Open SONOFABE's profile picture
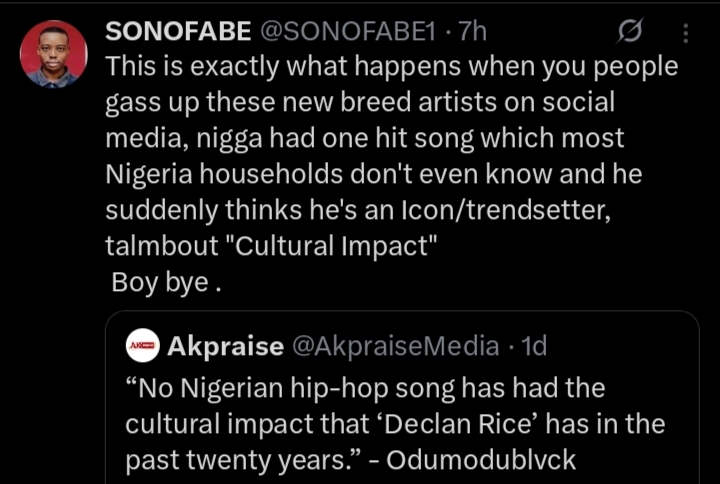720x484 pixels. click(53, 54)
